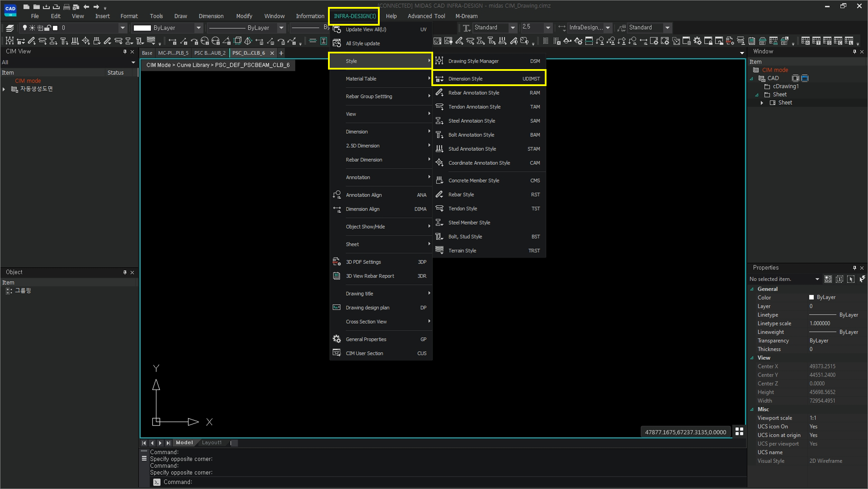Toggle the blue window icon next to CAD item

[x=805, y=78]
